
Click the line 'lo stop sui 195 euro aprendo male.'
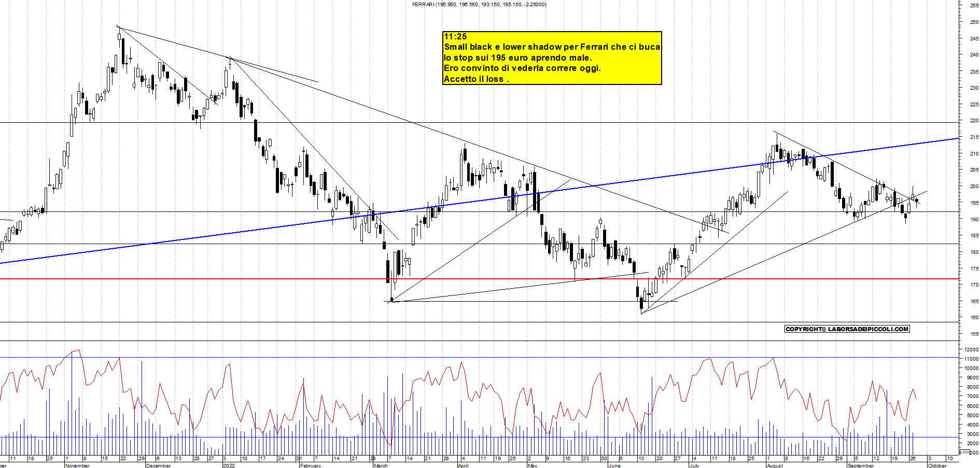pyautogui.click(x=517, y=58)
